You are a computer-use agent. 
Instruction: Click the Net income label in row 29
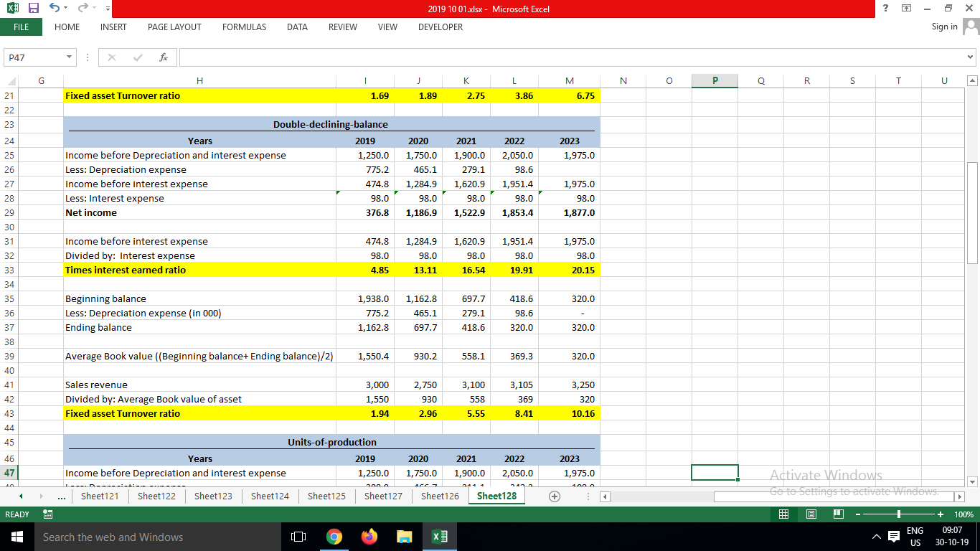click(91, 212)
